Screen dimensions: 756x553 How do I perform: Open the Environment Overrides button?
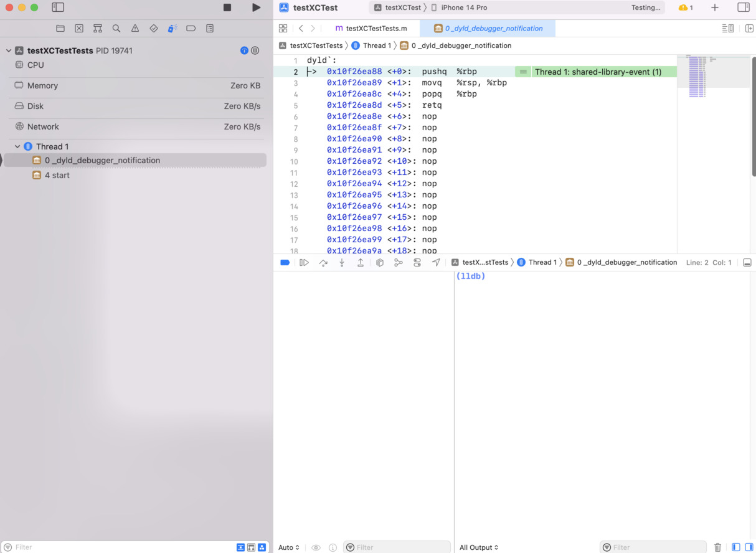tap(417, 262)
